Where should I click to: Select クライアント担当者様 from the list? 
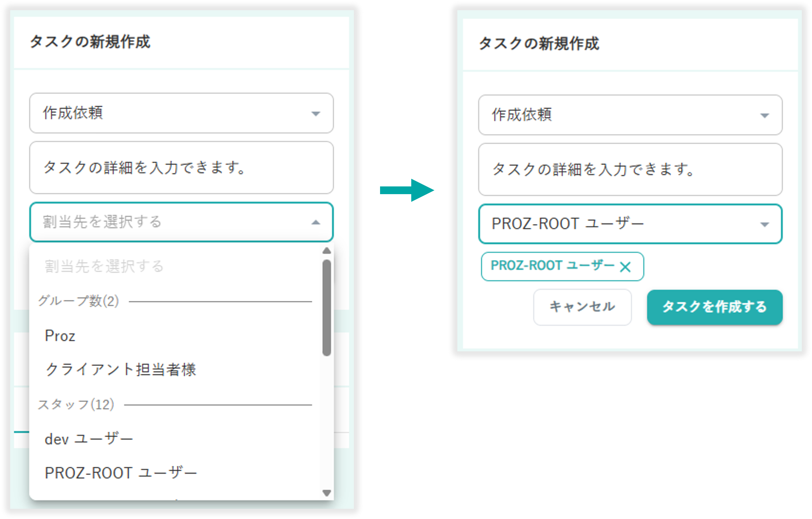120,369
